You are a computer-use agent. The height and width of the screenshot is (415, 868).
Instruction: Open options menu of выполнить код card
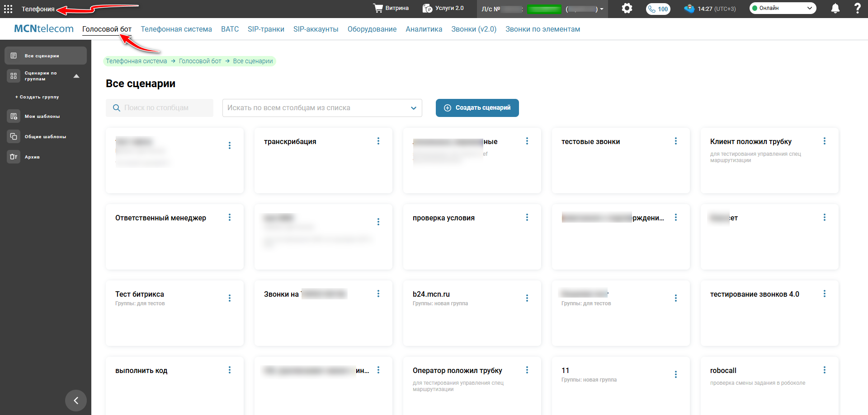pyautogui.click(x=230, y=370)
